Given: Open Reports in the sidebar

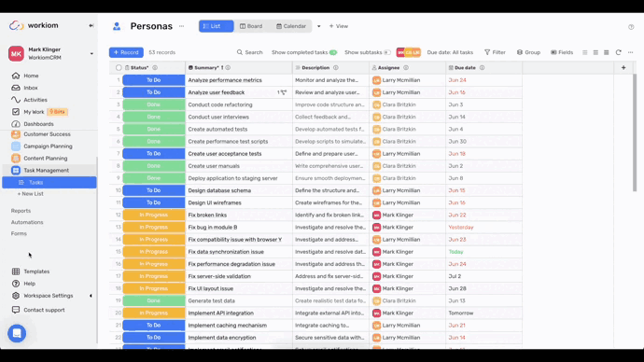Looking at the screenshot, I should pyautogui.click(x=21, y=211).
